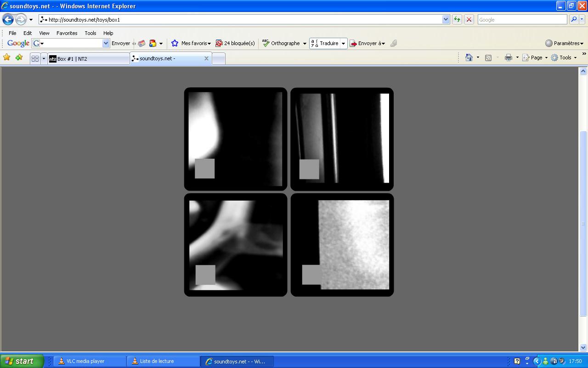Select the soundtoys.net tab

tap(171, 58)
